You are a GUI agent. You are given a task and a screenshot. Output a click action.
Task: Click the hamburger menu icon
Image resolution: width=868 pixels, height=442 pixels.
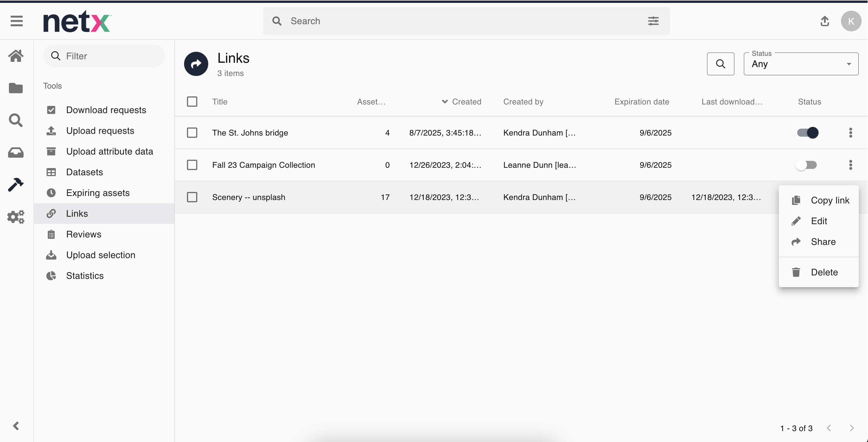(16, 21)
